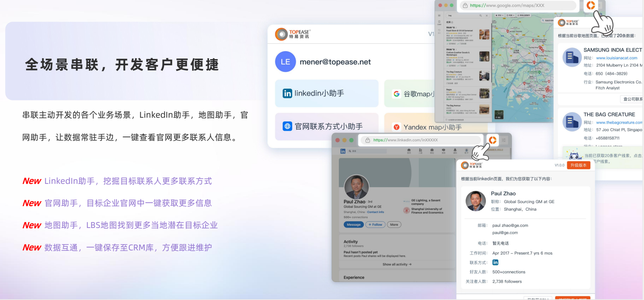Click the LinkedIn logo on linkedin小助手 card
Viewport: 644px width, 300px height.
coord(287,93)
